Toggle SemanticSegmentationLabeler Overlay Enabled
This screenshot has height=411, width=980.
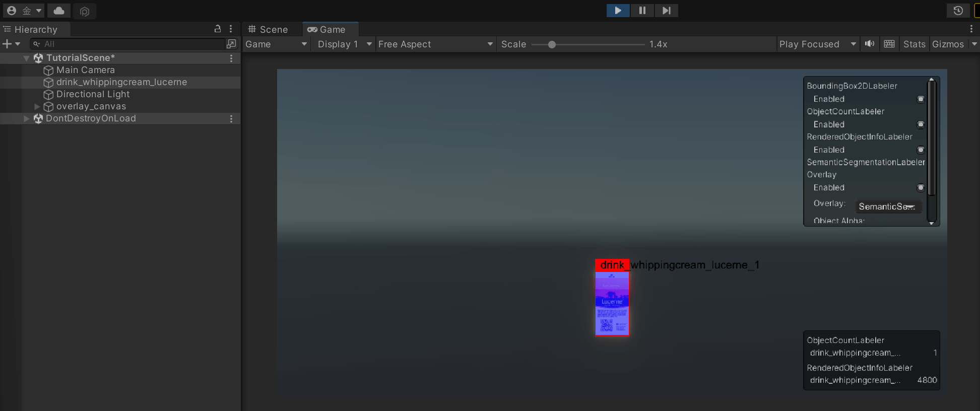click(921, 188)
